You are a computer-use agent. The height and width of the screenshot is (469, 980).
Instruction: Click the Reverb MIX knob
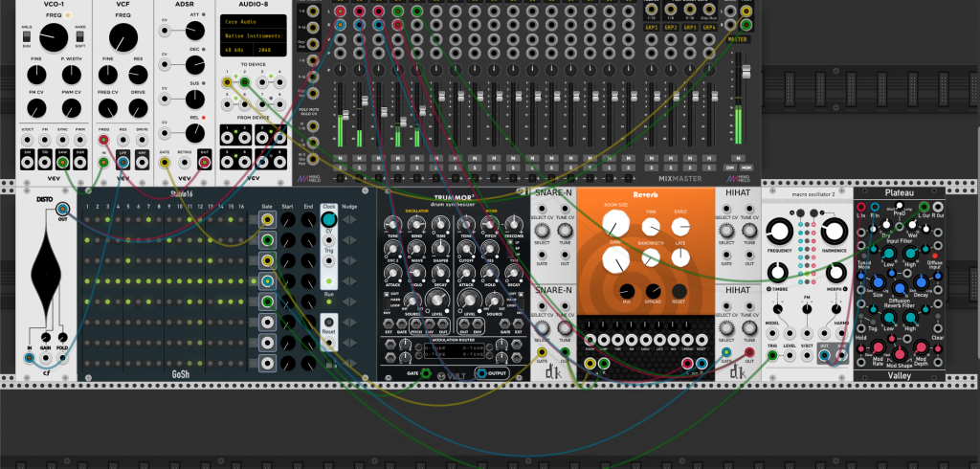coord(626,291)
